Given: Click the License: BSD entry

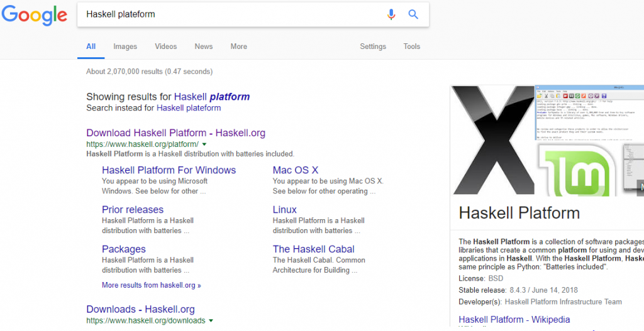Looking at the screenshot, I should pyautogui.click(x=481, y=278).
